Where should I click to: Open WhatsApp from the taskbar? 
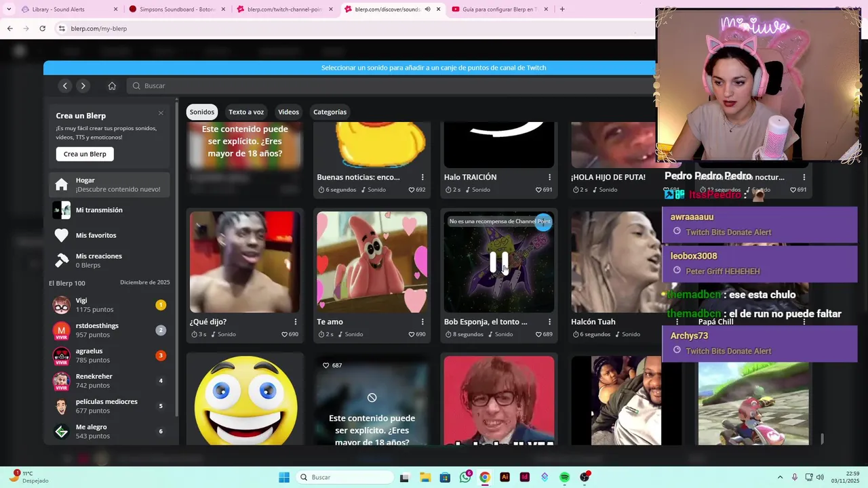click(x=465, y=477)
